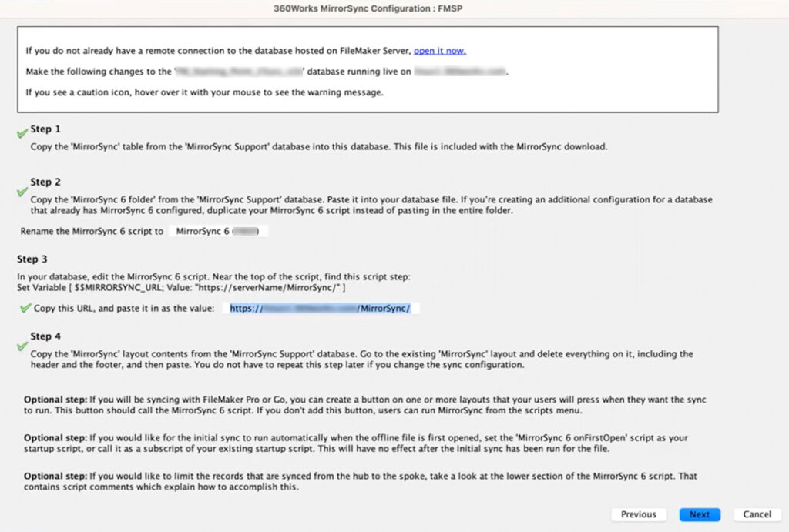Click the 'Step 2' heading
The width and height of the screenshot is (789, 532).
[45, 182]
